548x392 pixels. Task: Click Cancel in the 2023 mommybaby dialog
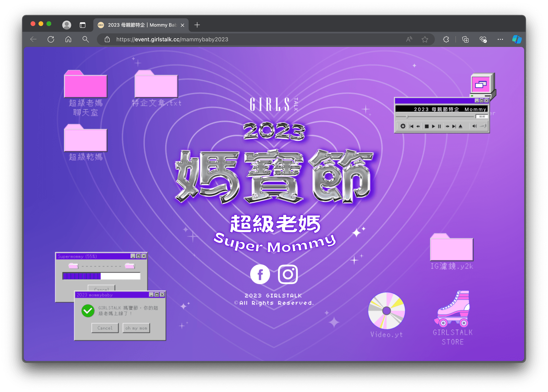(105, 328)
